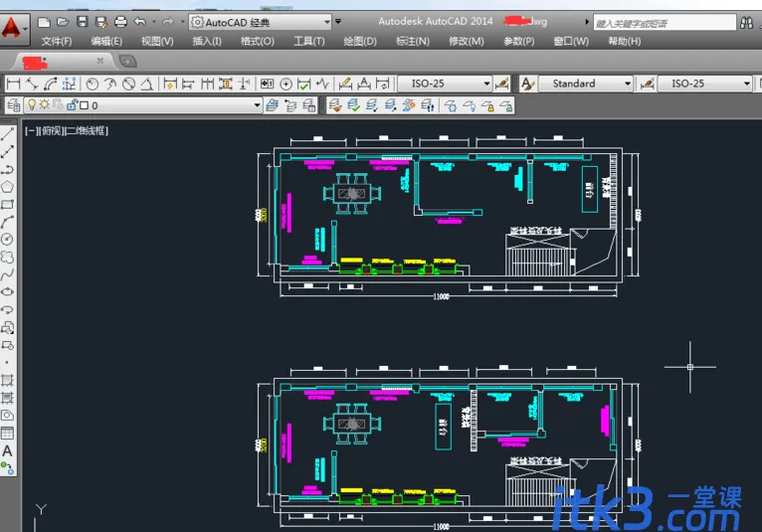Select the Polyline draw tool
The width and height of the screenshot is (762, 532).
(x=7, y=169)
